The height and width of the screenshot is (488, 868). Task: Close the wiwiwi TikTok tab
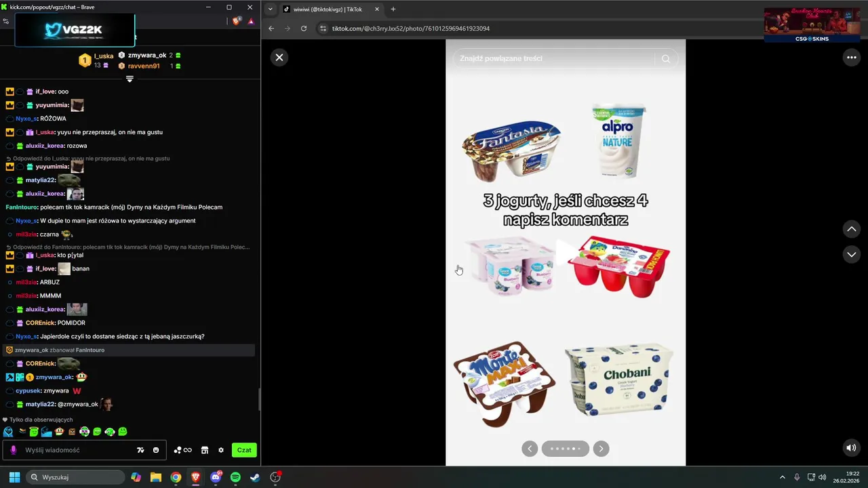tap(377, 9)
